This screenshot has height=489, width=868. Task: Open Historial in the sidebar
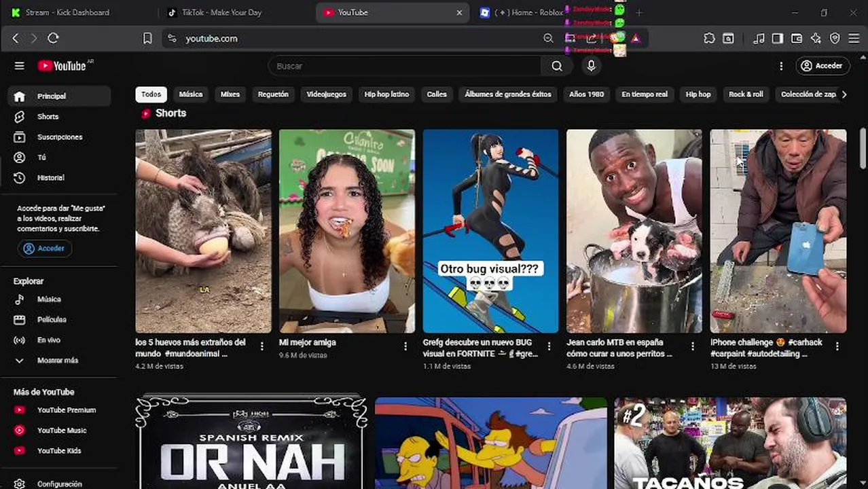click(60, 178)
